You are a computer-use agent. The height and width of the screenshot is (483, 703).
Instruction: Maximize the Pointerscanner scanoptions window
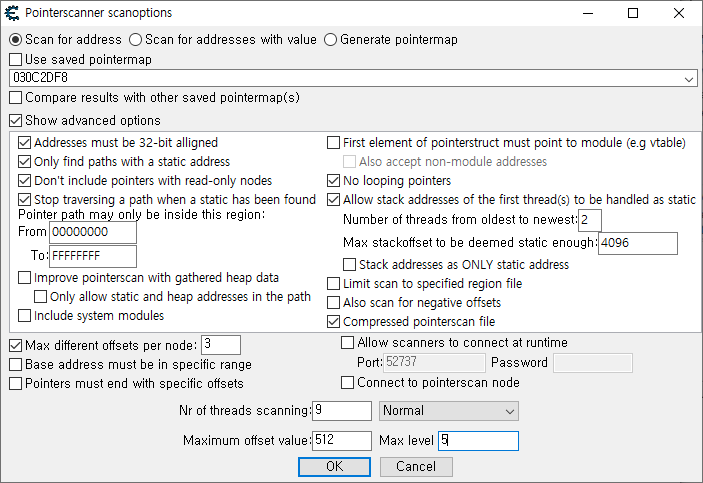(x=633, y=13)
